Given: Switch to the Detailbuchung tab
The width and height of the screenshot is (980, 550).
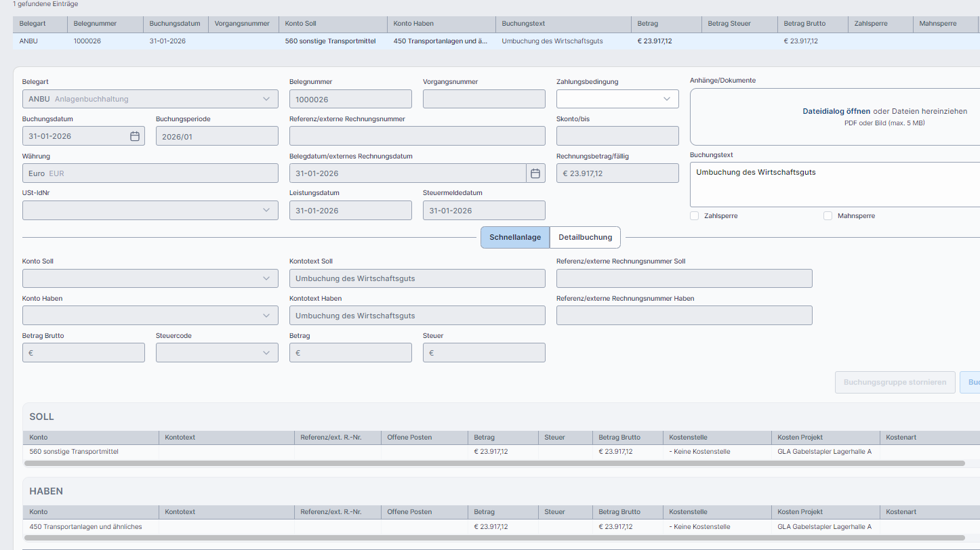Looking at the screenshot, I should point(585,237).
